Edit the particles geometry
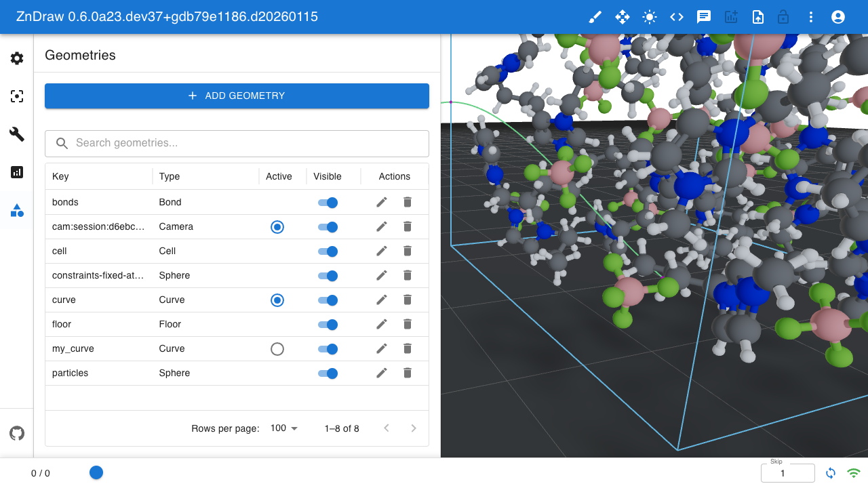 [x=382, y=373]
